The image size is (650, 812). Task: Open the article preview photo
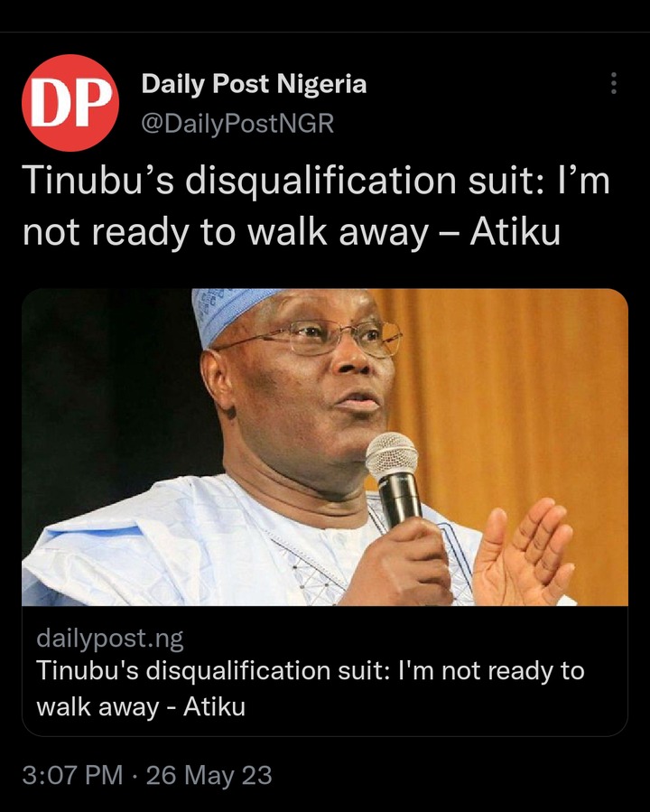pos(325,447)
